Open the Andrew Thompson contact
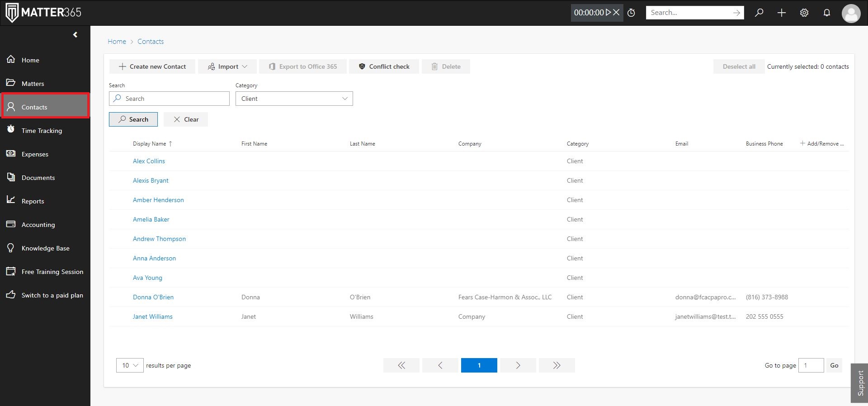868x406 pixels. pos(159,239)
